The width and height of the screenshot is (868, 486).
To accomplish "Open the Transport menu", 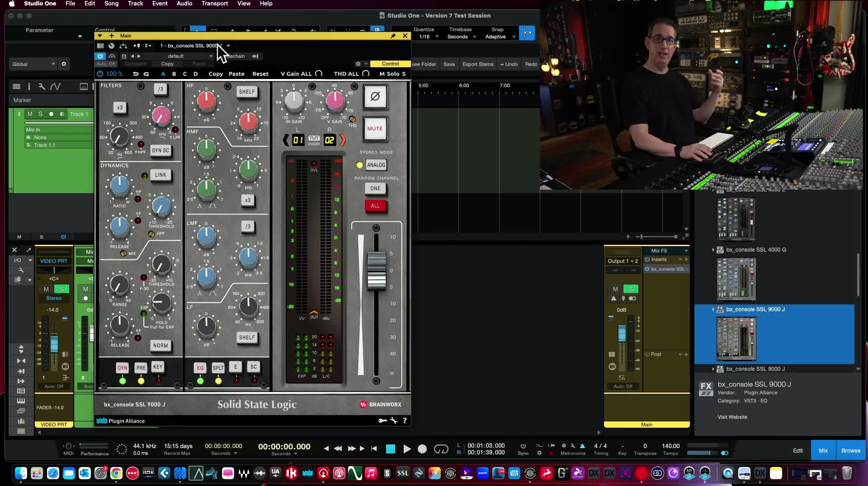I will (x=215, y=4).
